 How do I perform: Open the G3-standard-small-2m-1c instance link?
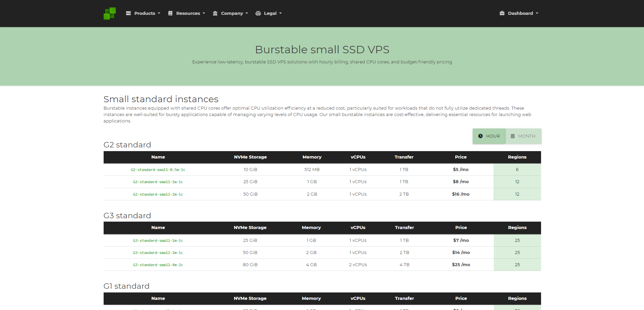coord(158,253)
